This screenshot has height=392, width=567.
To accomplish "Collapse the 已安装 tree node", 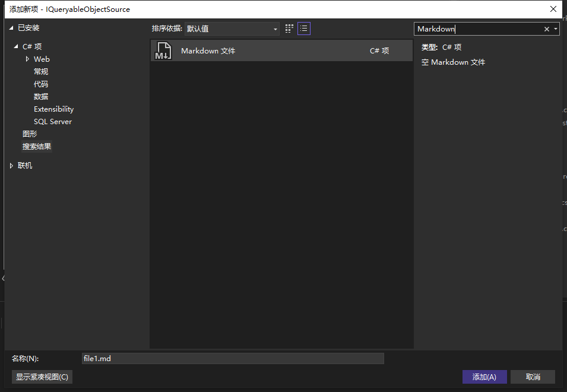I will pos(11,28).
